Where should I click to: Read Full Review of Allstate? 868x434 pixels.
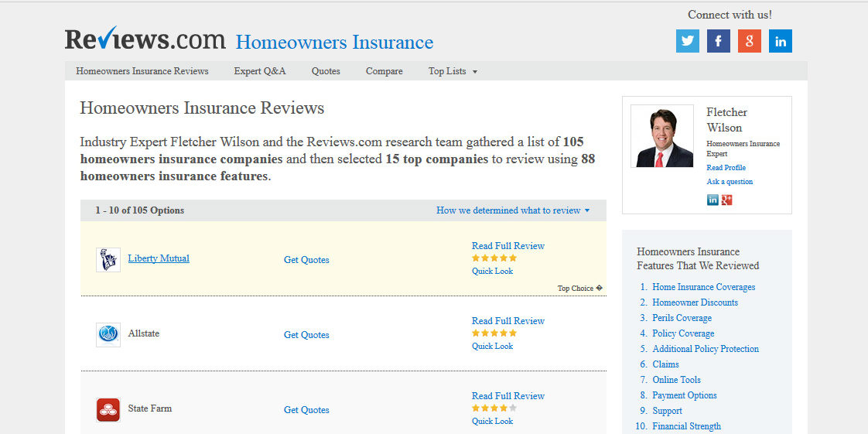508,321
